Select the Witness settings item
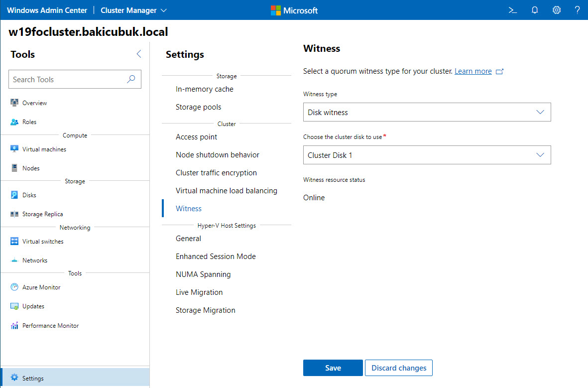 click(189, 209)
